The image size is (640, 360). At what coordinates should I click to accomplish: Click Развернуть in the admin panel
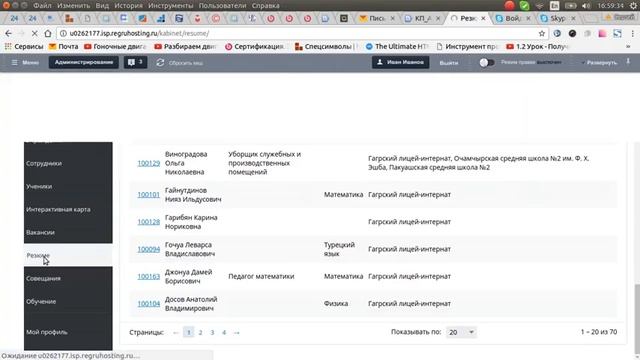coord(600,63)
